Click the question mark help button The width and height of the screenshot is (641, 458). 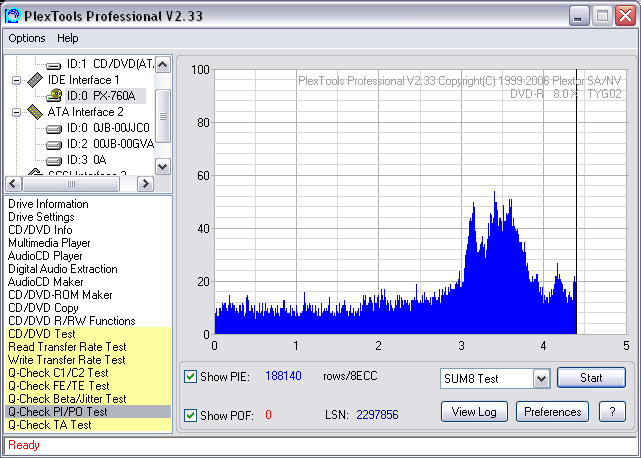(612, 411)
